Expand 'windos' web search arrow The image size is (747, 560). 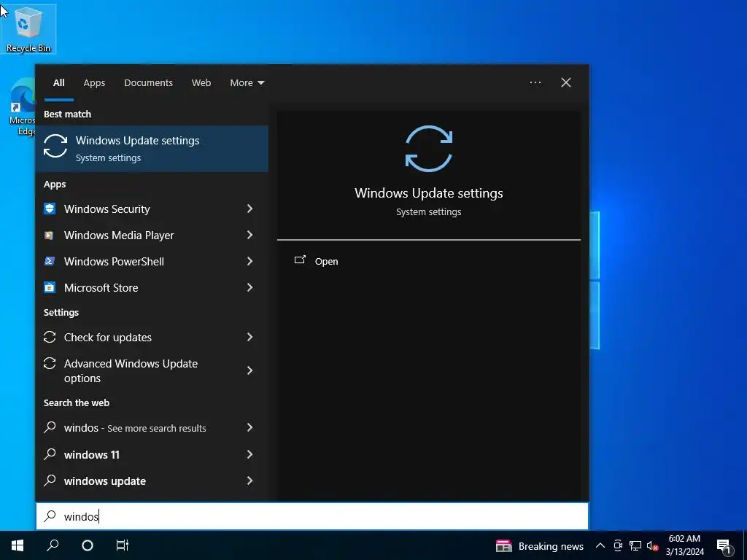[249, 427]
